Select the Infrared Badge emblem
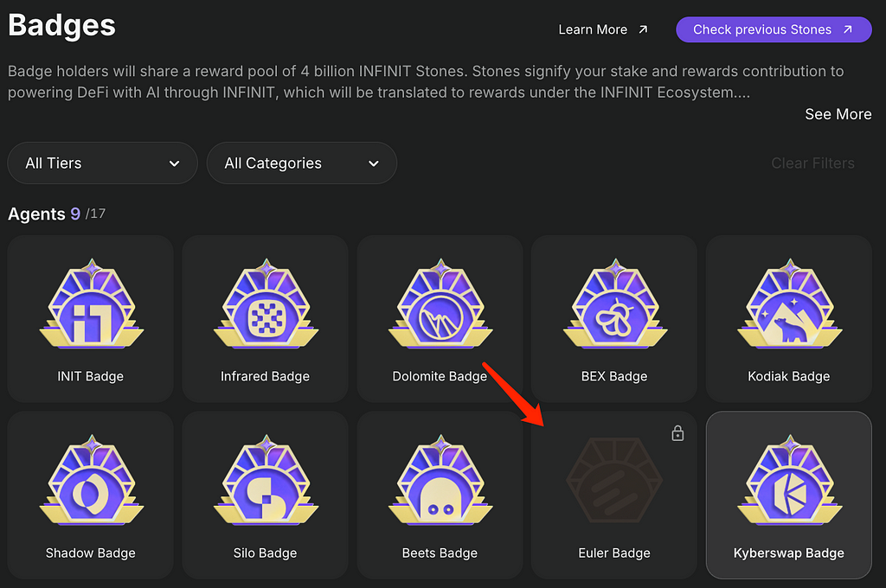Viewport: 886px width, 588px height. pyautogui.click(x=266, y=304)
